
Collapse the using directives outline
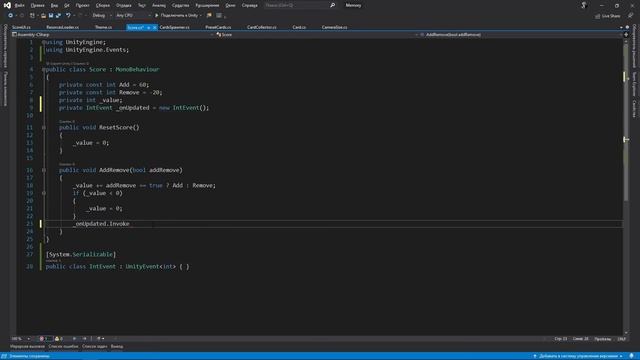pyautogui.click(x=44, y=42)
